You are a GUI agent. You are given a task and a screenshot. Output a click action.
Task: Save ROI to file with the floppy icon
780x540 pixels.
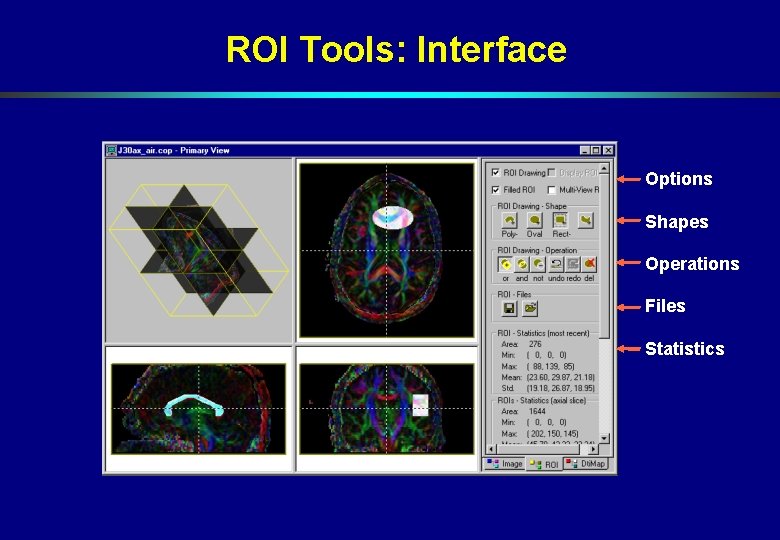(x=509, y=308)
